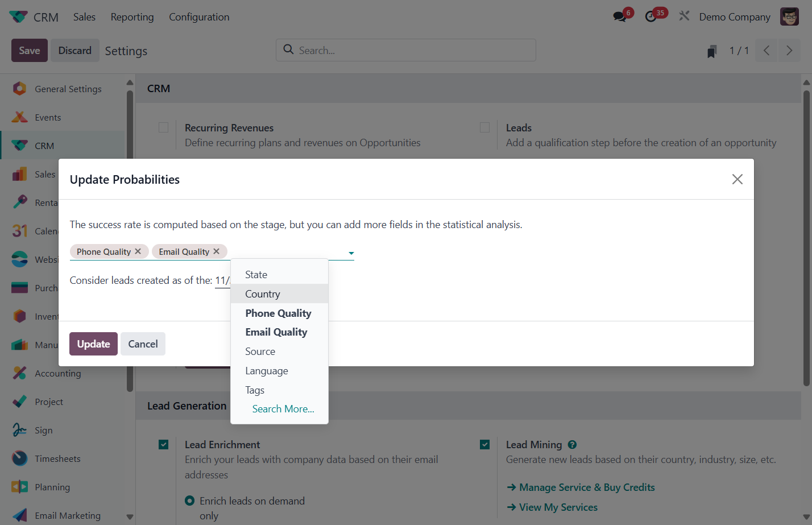Go to next record arrow
Viewport: 812px width, 525px height.
click(789, 51)
